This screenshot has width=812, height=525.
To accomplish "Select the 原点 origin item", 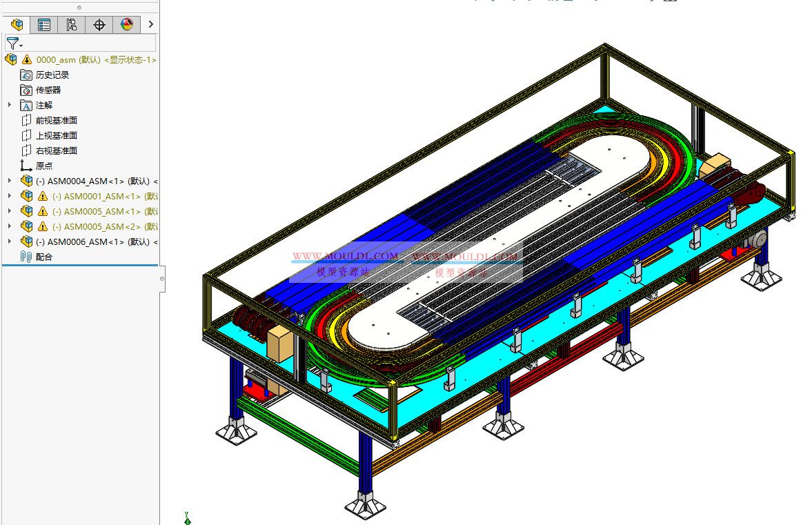I will [x=43, y=166].
